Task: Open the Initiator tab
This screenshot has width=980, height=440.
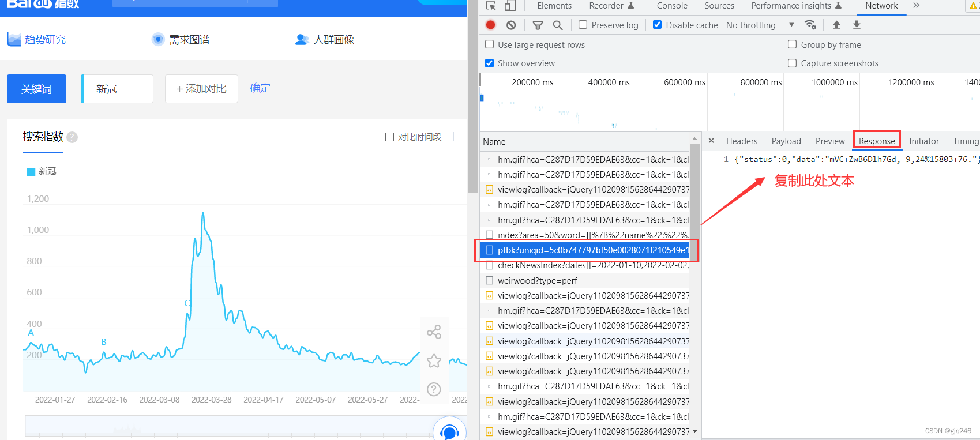Action: 924,141
